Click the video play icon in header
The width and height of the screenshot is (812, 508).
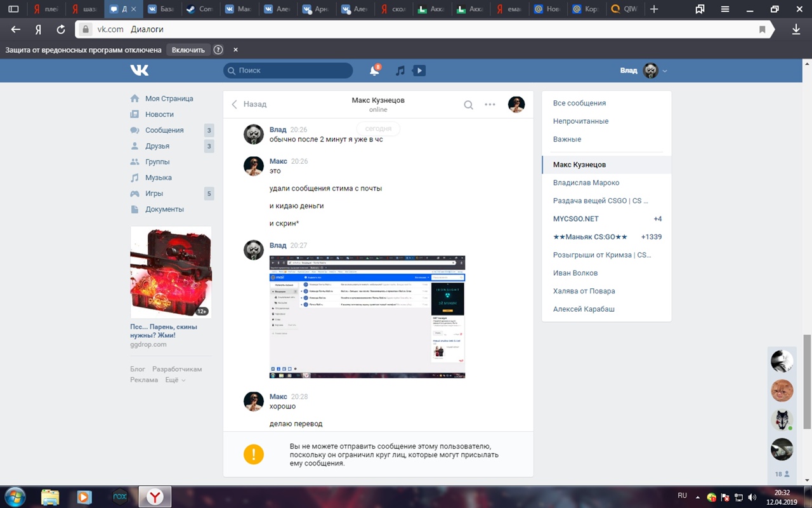point(419,70)
